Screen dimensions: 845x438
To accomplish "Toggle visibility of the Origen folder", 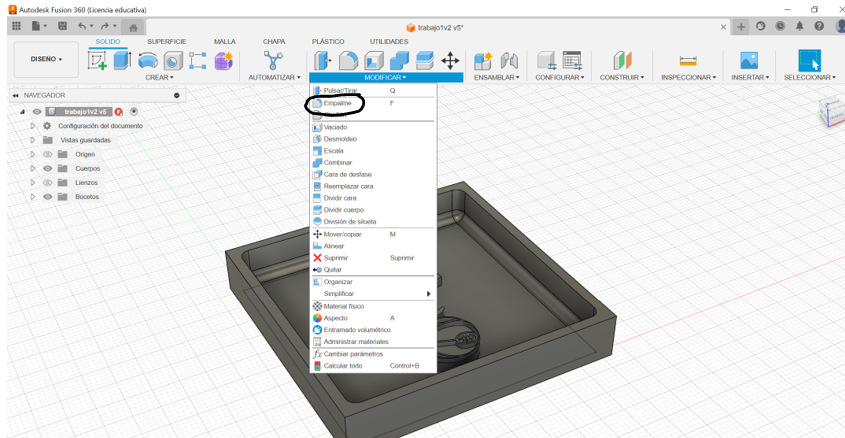I will point(47,154).
